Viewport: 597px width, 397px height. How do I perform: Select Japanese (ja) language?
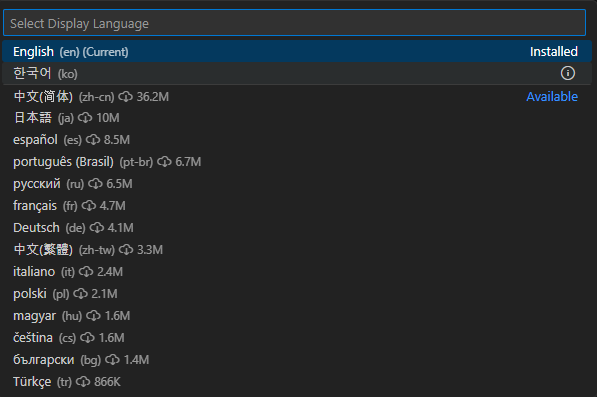[x=297, y=118]
